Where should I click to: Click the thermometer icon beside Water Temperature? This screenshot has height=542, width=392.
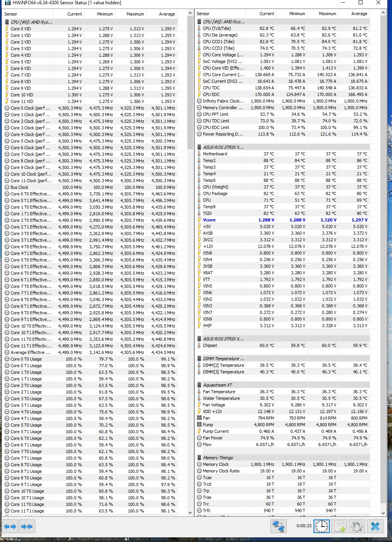pos(199,398)
